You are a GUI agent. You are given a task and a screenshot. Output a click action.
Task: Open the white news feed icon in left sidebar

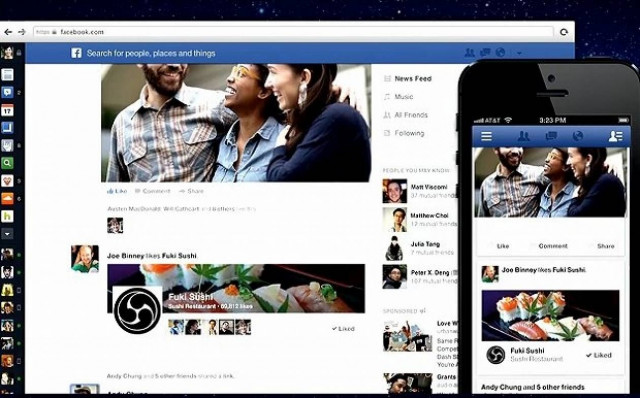(7, 74)
